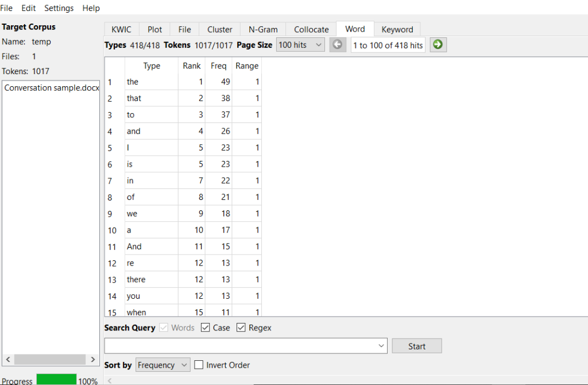Open the Page Size dropdown
Image resolution: width=588 pixels, height=385 pixels.
click(x=300, y=45)
